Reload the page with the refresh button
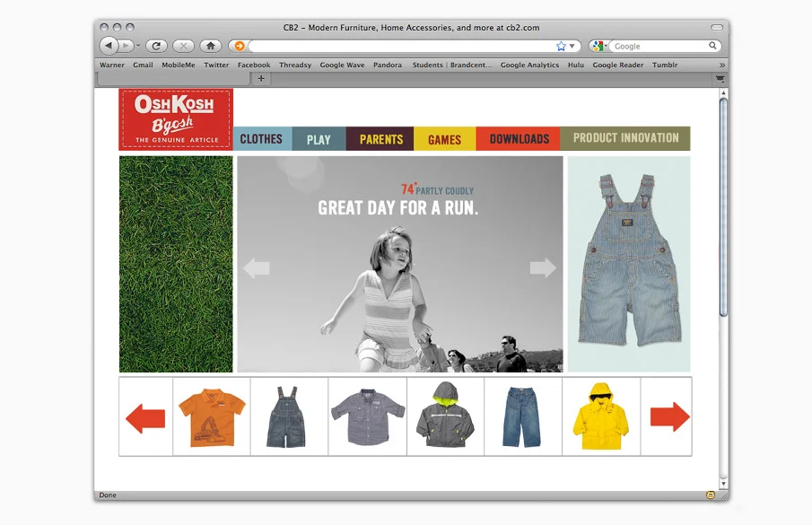Image resolution: width=812 pixels, height=525 pixels. pyautogui.click(x=156, y=46)
